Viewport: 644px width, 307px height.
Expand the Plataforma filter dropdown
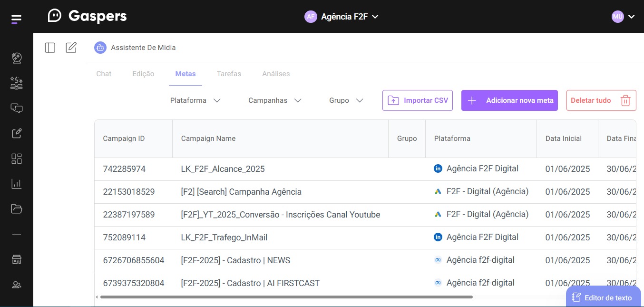point(195,100)
